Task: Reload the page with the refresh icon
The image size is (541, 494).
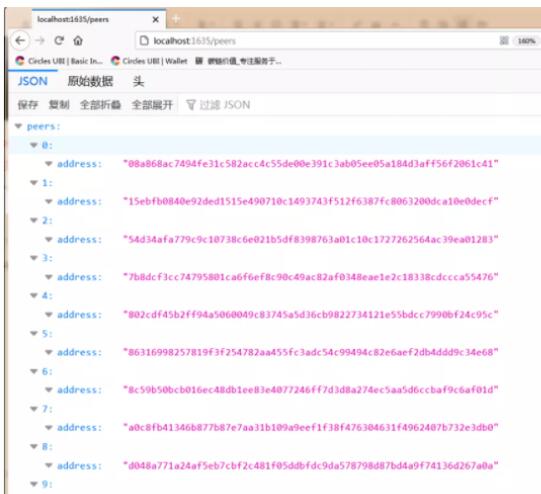Action: 59,41
